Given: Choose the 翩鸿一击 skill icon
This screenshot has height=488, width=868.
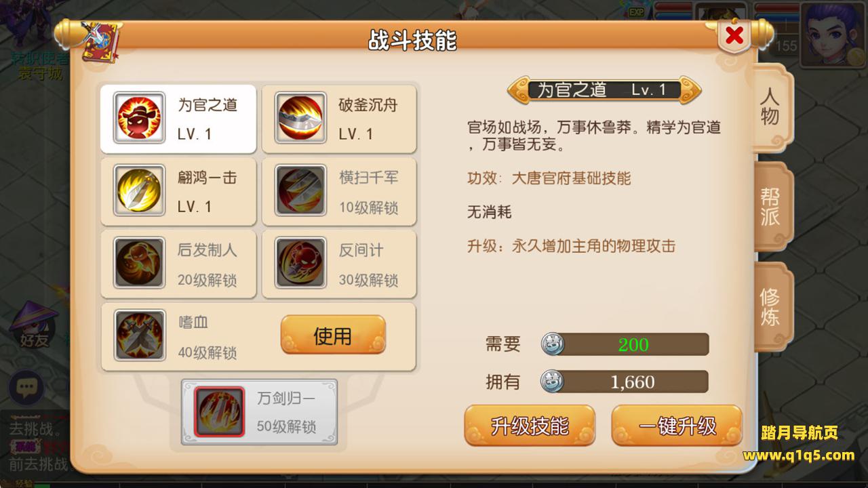Looking at the screenshot, I should 139,190.
